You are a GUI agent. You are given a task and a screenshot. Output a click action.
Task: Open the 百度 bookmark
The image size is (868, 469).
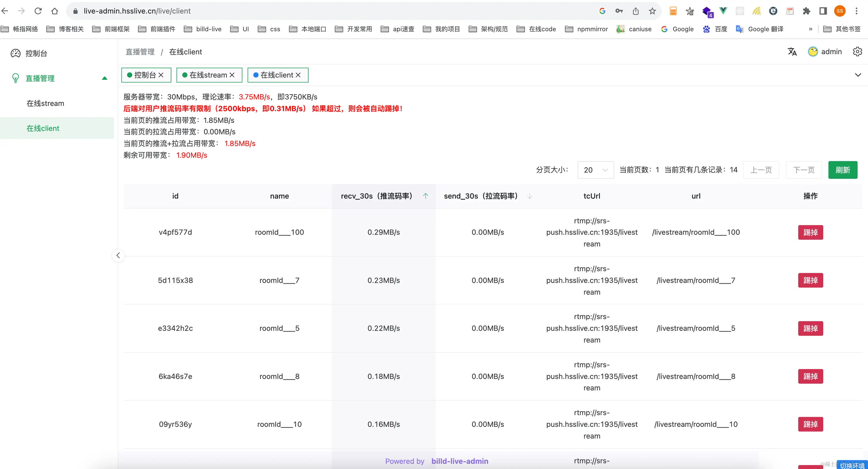coord(715,29)
